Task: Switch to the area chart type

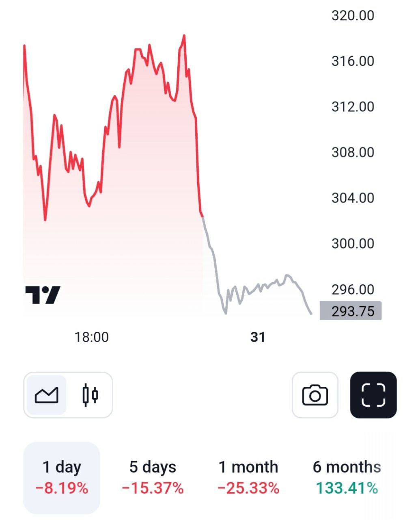Action: pyautogui.click(x=47, y=395)
